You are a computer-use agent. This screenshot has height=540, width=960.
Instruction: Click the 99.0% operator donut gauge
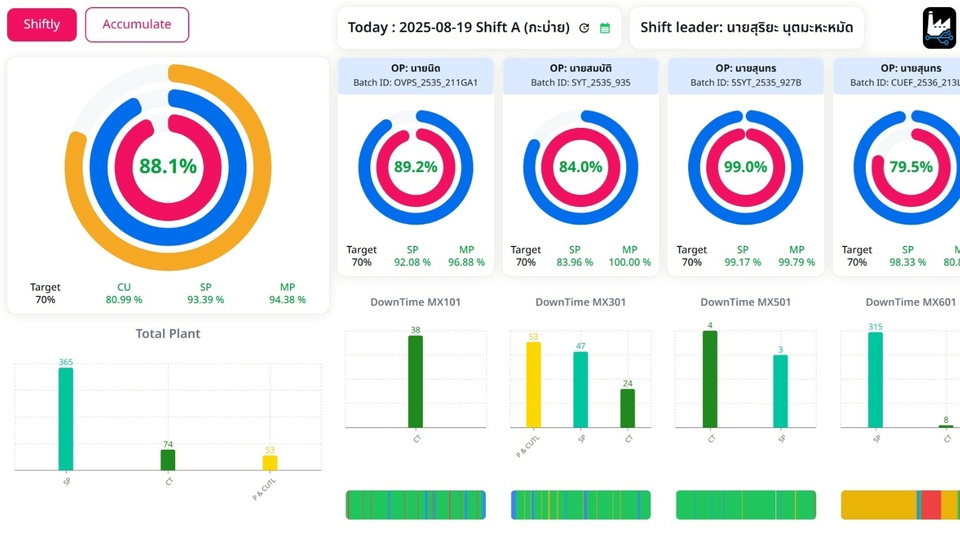[x=745, y=167]
